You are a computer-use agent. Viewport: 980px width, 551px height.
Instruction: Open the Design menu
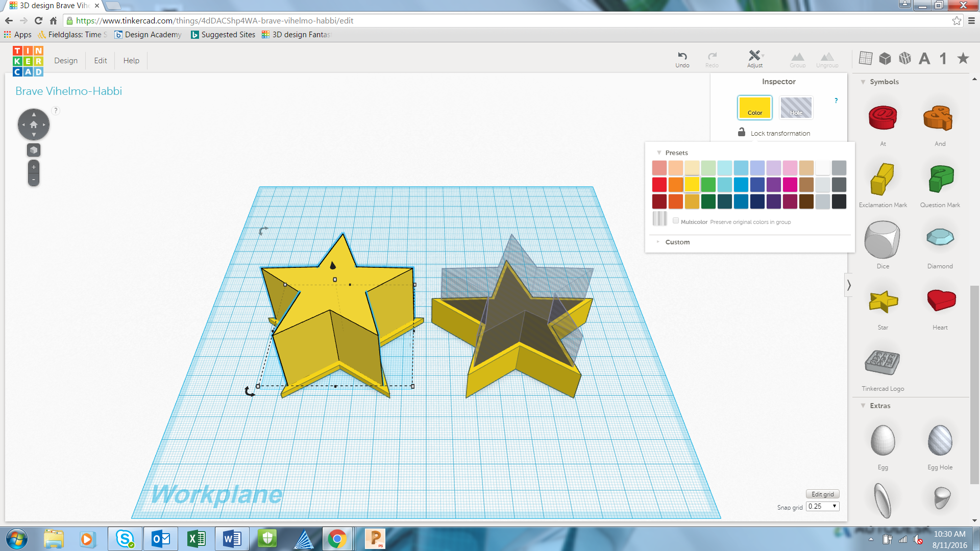point(66,61)
